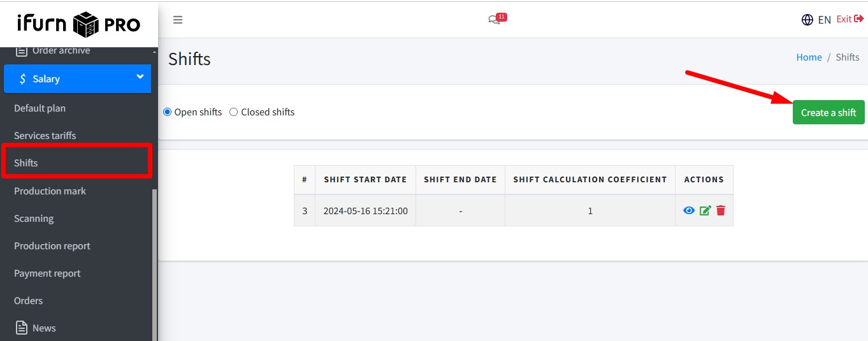Viewport: 868px width, 341px height.
Task: Collapse the Salary menu chevron
Action: click(x=140, y=77)
